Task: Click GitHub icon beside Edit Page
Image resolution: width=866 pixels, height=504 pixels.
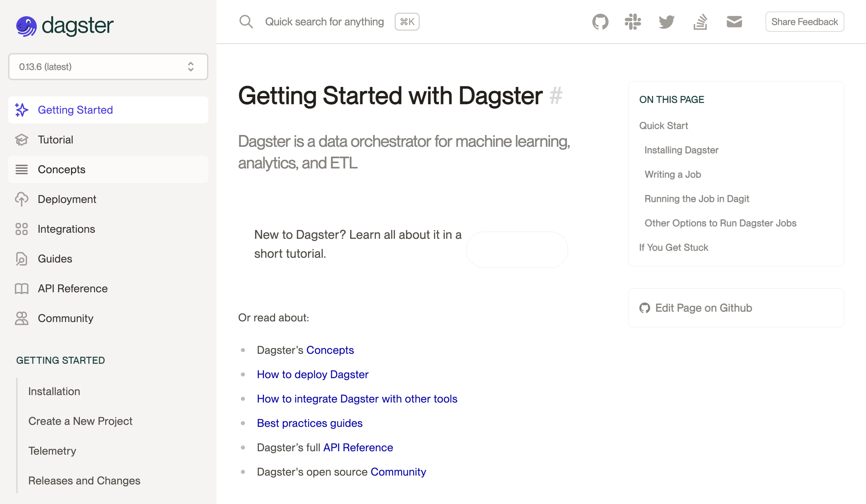Action: (644, 308)
